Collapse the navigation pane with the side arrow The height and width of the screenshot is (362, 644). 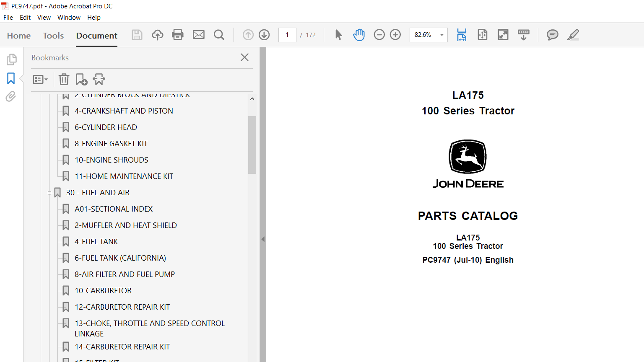tap(263, 239)
